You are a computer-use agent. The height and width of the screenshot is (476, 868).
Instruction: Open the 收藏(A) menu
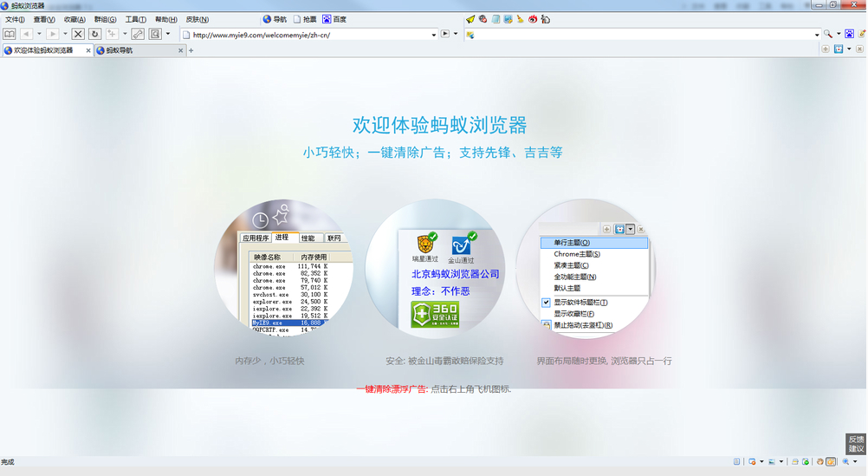point(74,19)
